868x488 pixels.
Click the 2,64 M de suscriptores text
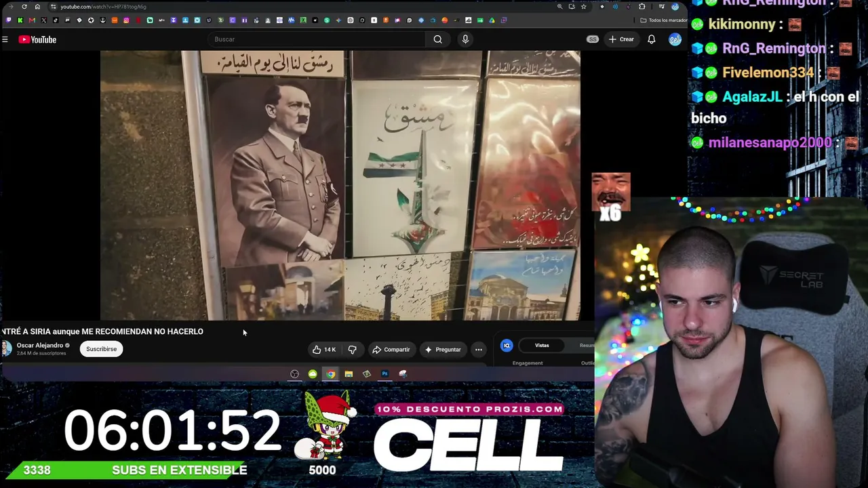coord(41,353)
